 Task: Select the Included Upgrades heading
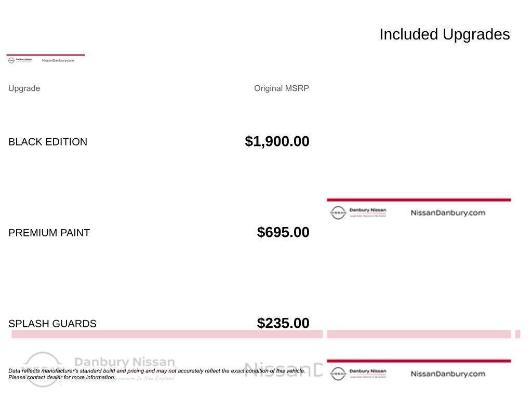(x=445, y=34)
